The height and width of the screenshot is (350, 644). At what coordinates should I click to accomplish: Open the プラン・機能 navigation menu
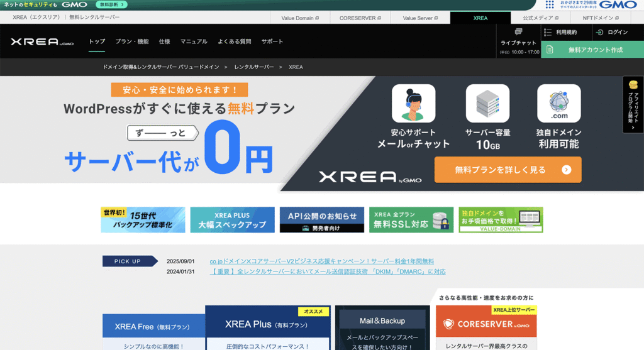pyautogui.click(x=132, y=41)
